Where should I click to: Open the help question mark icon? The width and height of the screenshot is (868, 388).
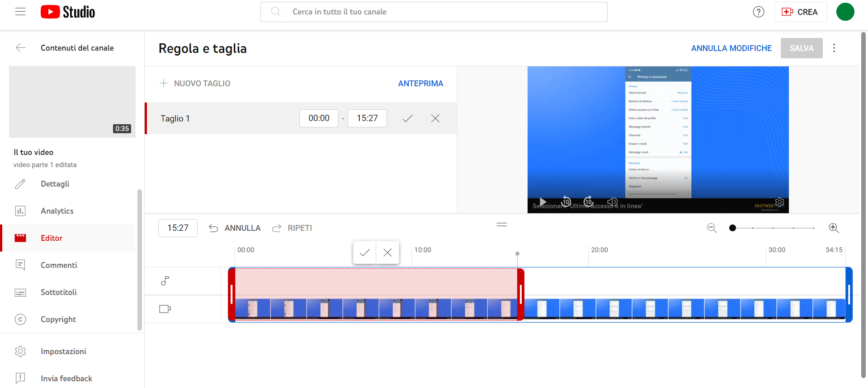[x=758, y=12]
